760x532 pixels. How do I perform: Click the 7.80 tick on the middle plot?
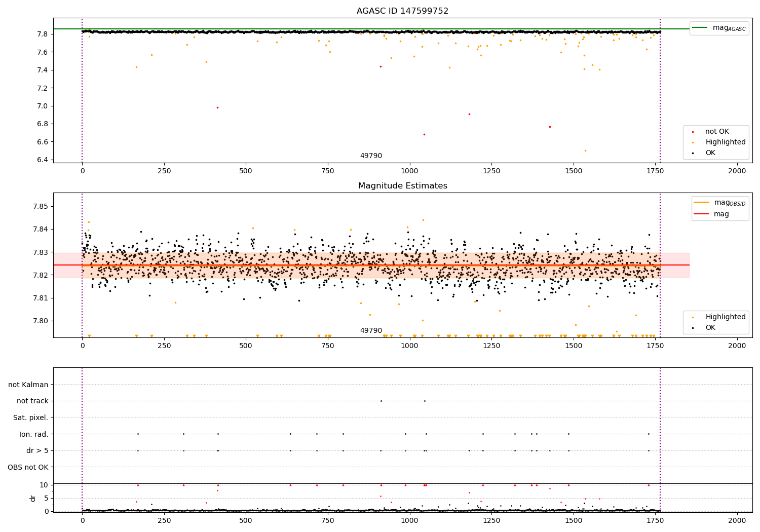click(41, 321)
